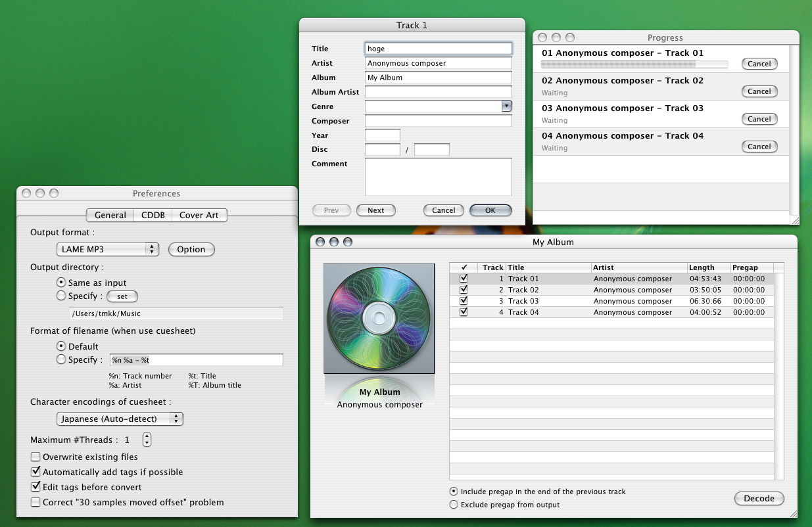Sort the track list by Length column
Image resolution: width=812 pixels, height=527 pixels.
pos(708,267)
